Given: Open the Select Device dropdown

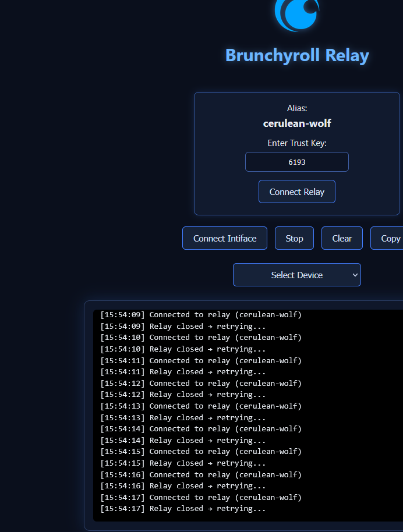Looking at the screenshot, I should (x=296, y=275).
